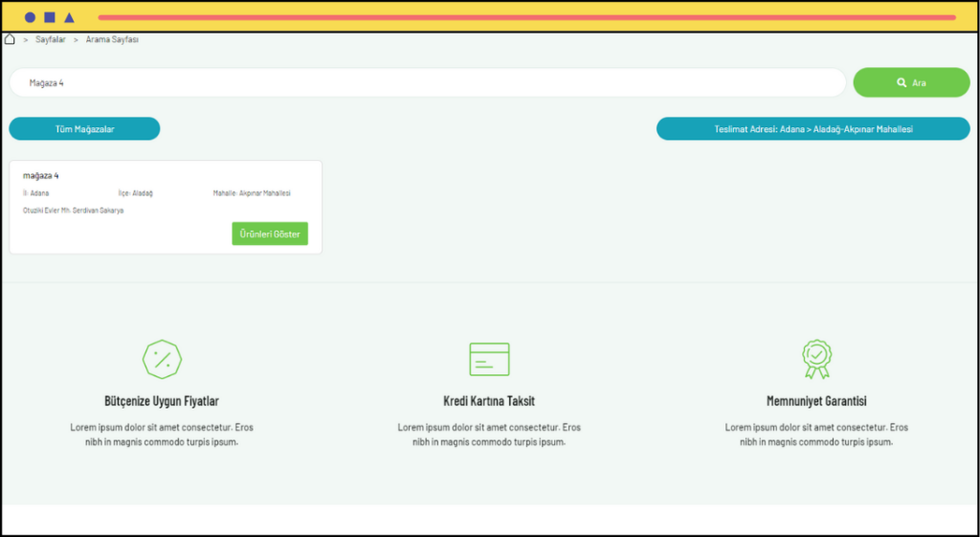Open the Sayfalar breadcrumb link
Screen dimensions: 980x537
click(51, 39)
